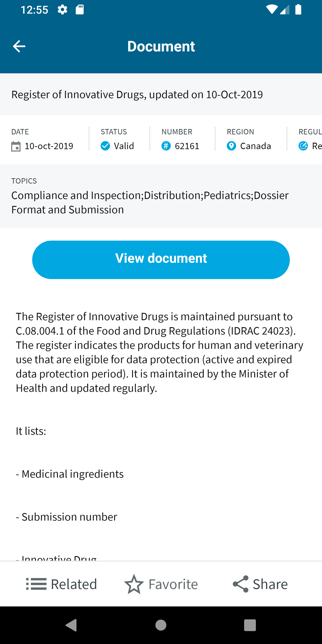Click the hash icon next to 62161
Screen dimensions: 322x644
(166, 146)
